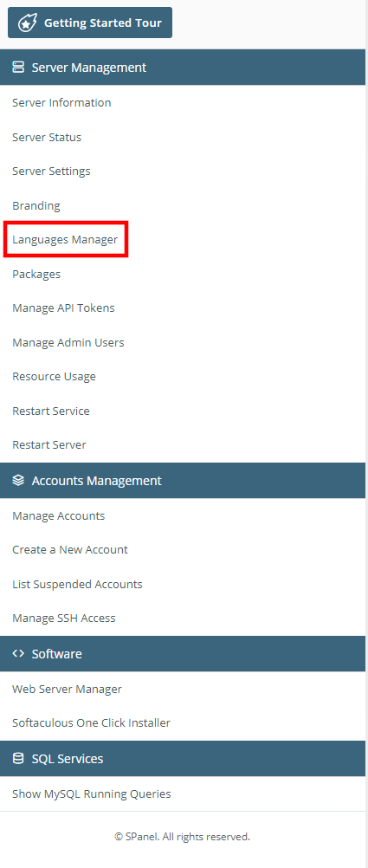
Task: Go to Manage Admin Users
Action: tap(68, 343)
